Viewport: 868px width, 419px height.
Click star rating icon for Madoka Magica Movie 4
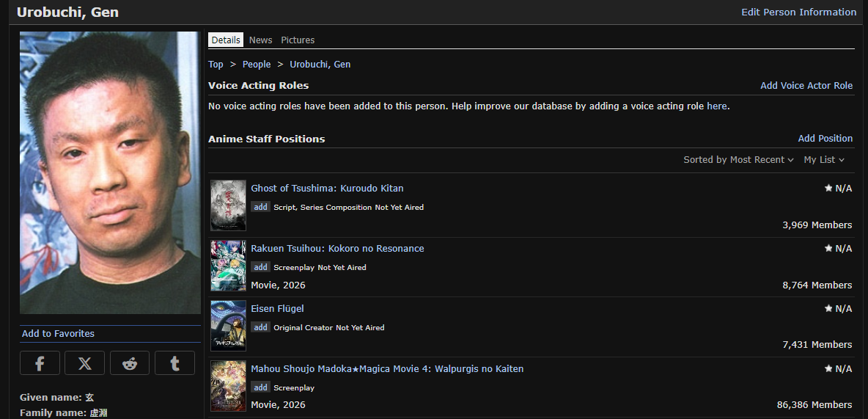[828, 368]
